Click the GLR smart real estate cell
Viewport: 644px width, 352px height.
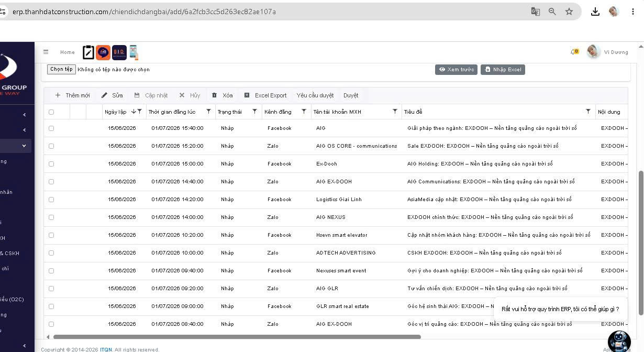point(342,306)
